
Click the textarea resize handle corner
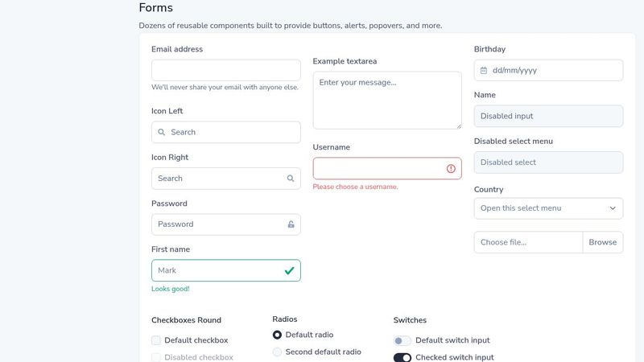(458, 125)
